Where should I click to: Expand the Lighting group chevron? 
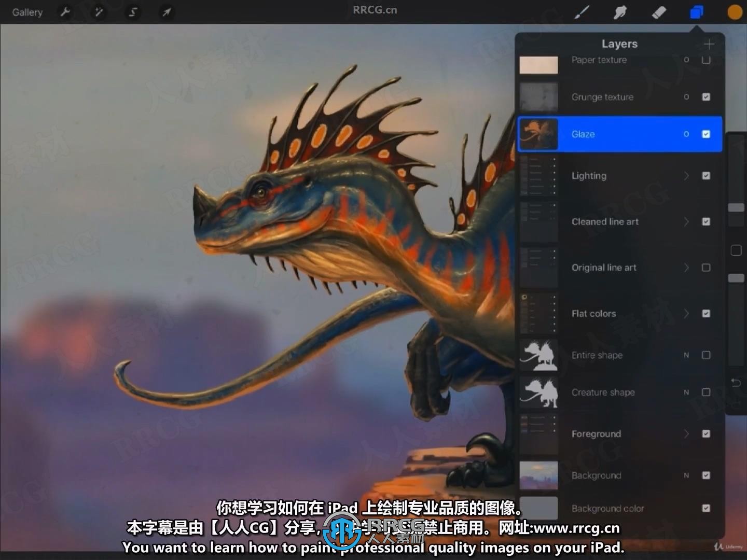pos(686,176)
